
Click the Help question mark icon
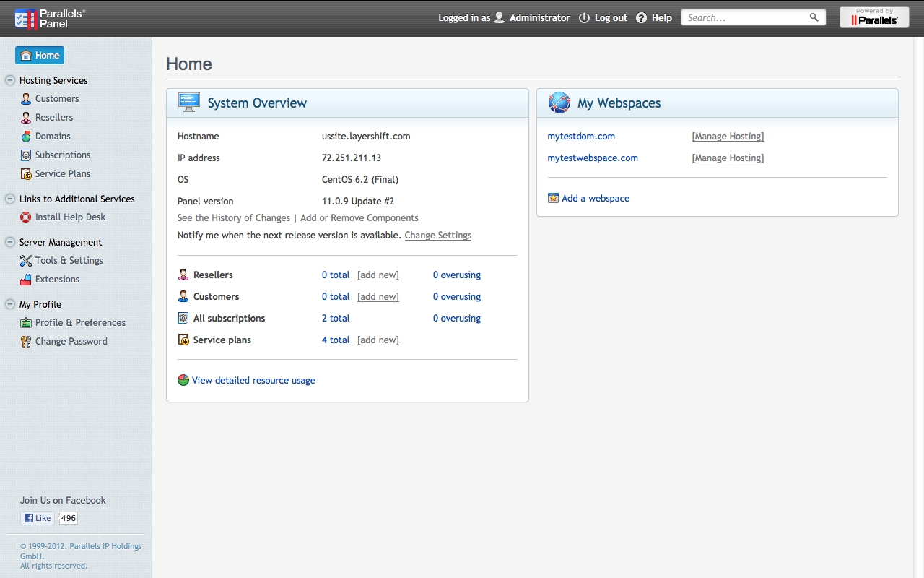pyautogui.click(x=641, y=18)
